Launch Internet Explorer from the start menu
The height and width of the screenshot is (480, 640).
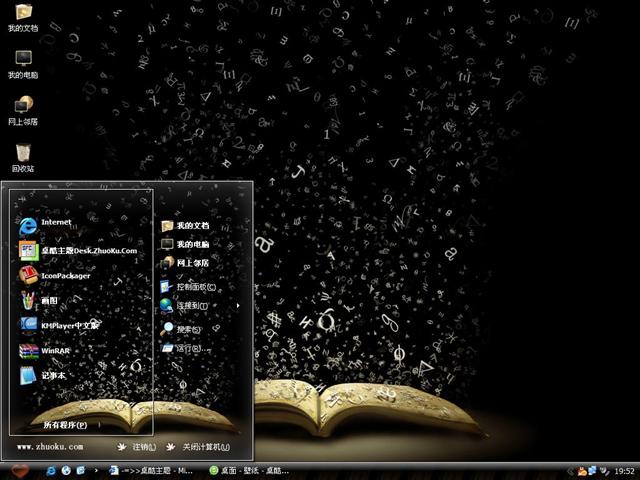[45, 226]
